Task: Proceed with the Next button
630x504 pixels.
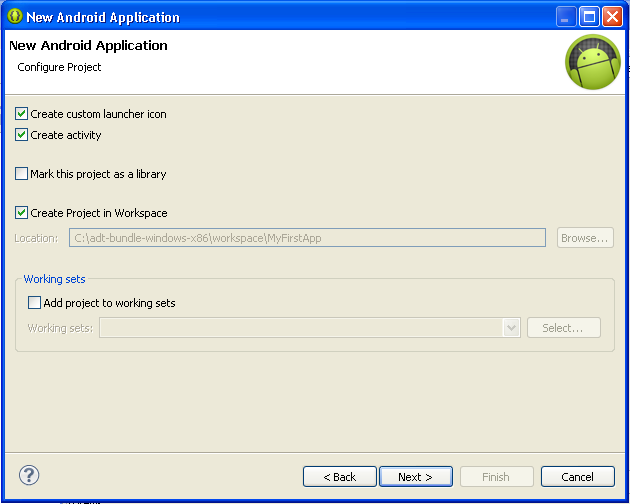Action: tap(416, 477)
